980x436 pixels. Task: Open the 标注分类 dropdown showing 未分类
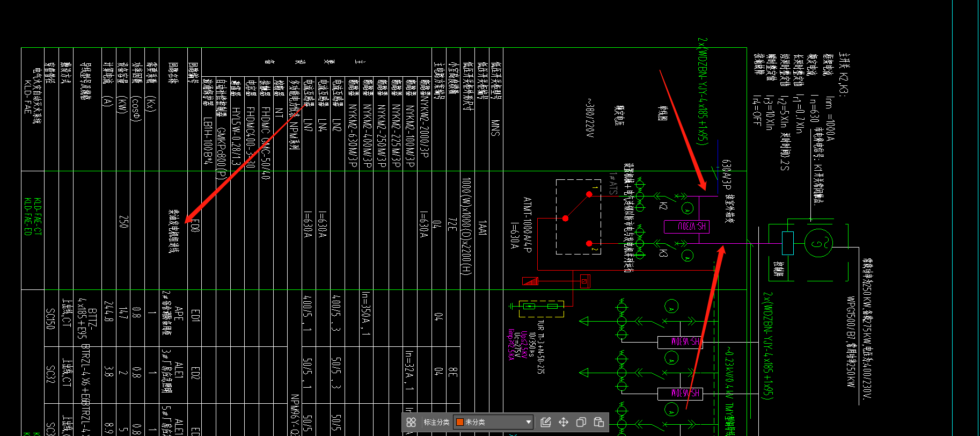[x=494, y=422]
